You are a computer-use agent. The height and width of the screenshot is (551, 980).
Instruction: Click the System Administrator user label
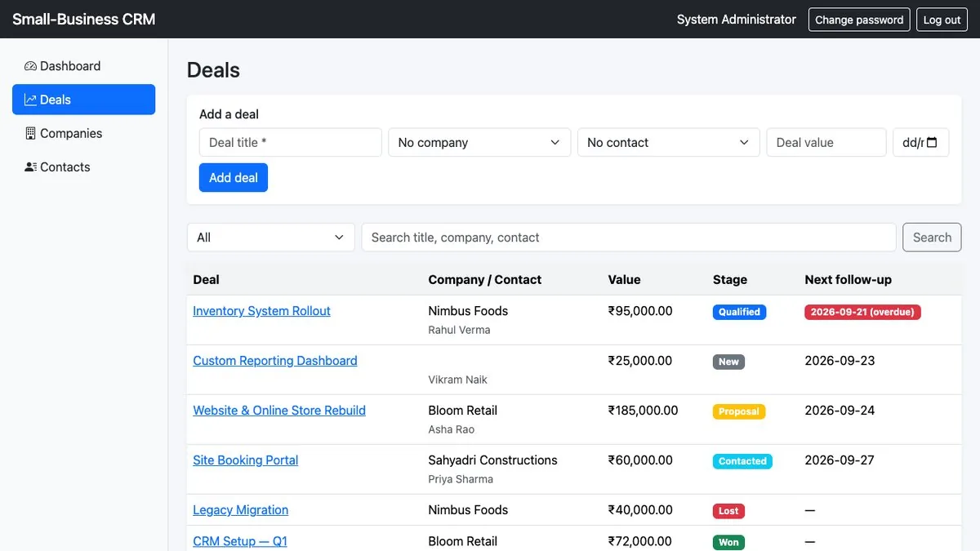(x=736, y=20)
